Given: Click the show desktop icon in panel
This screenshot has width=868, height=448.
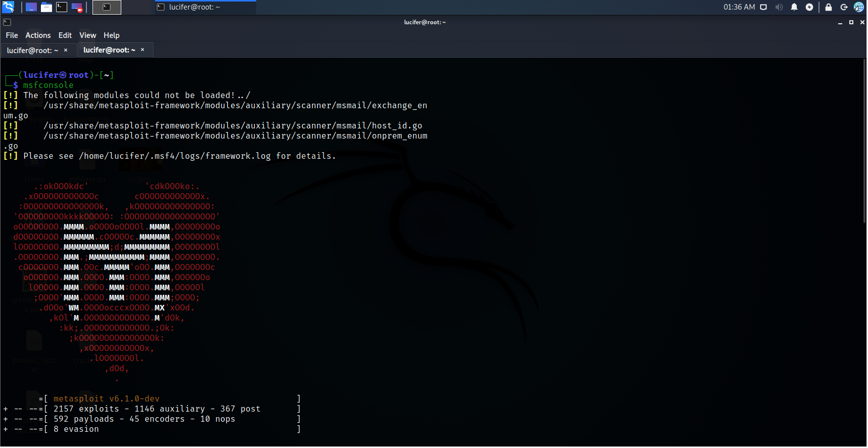Looking at the screenshot, I should [x=31, y=7].
